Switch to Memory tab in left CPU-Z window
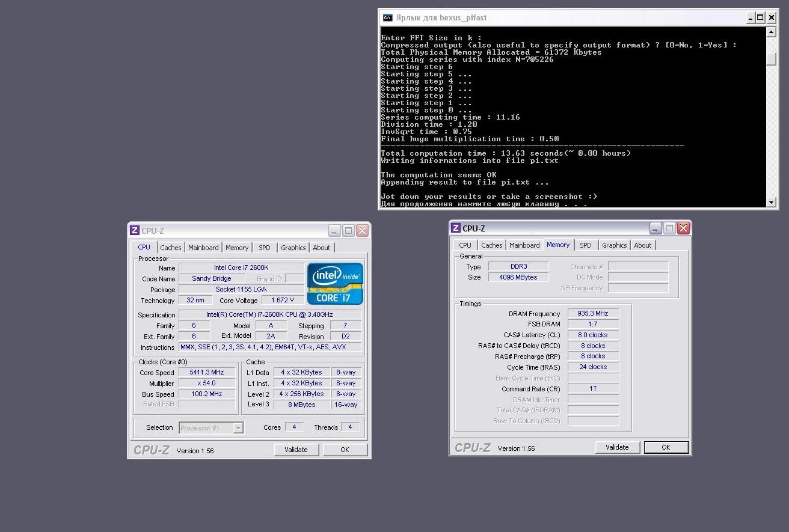 237,248
